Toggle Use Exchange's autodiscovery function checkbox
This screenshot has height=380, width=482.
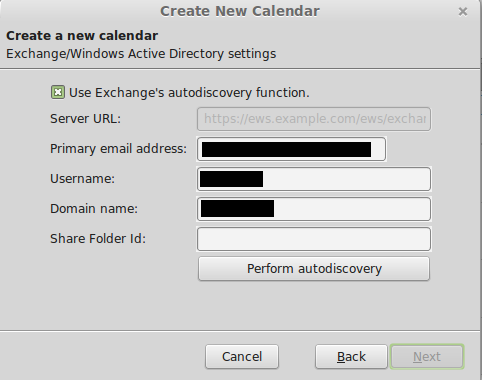58,92
